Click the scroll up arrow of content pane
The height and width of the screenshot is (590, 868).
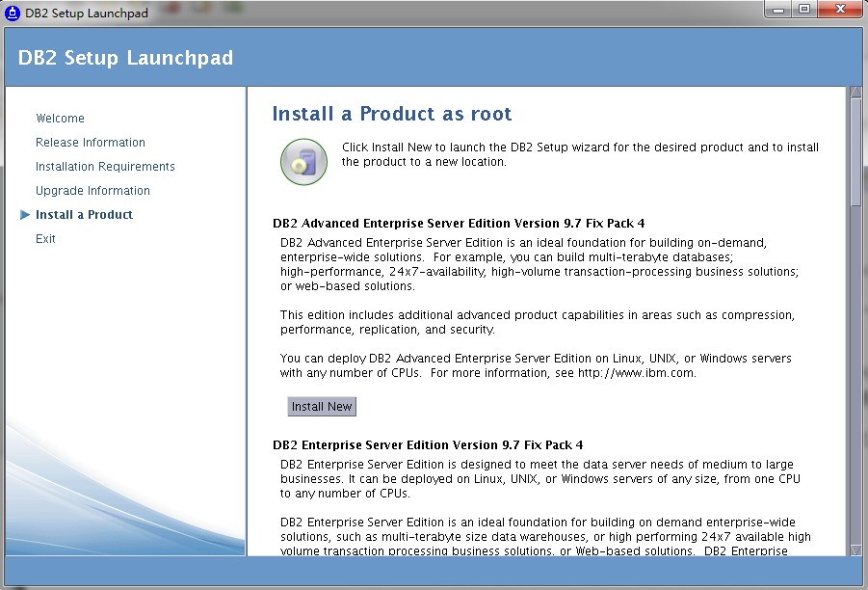tap(855, 92)
